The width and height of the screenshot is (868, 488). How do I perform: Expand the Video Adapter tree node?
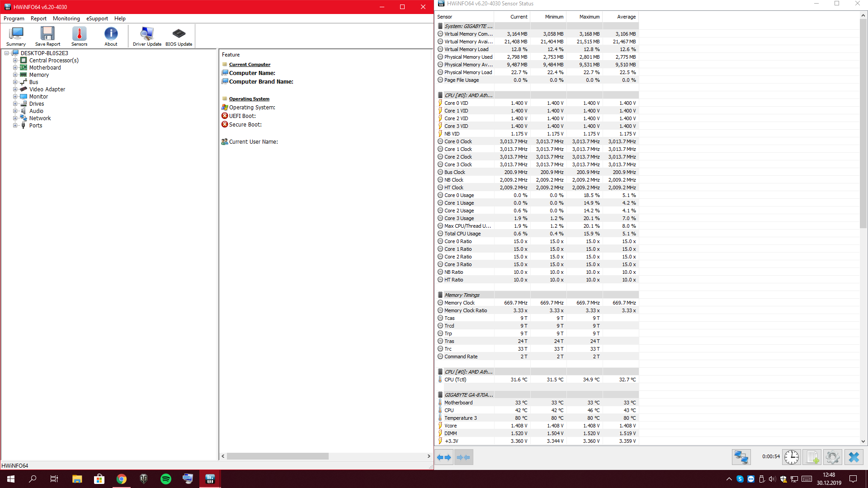coord(15,89)
